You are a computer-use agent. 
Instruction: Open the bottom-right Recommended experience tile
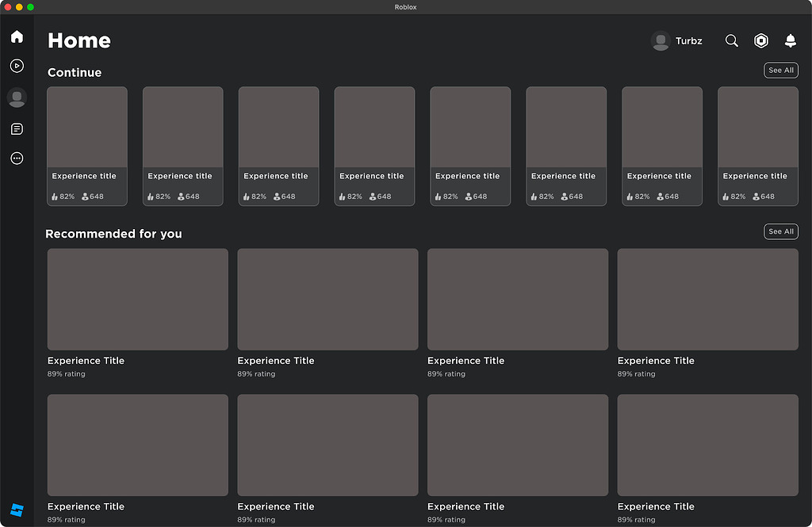click(x=707, y=445)
